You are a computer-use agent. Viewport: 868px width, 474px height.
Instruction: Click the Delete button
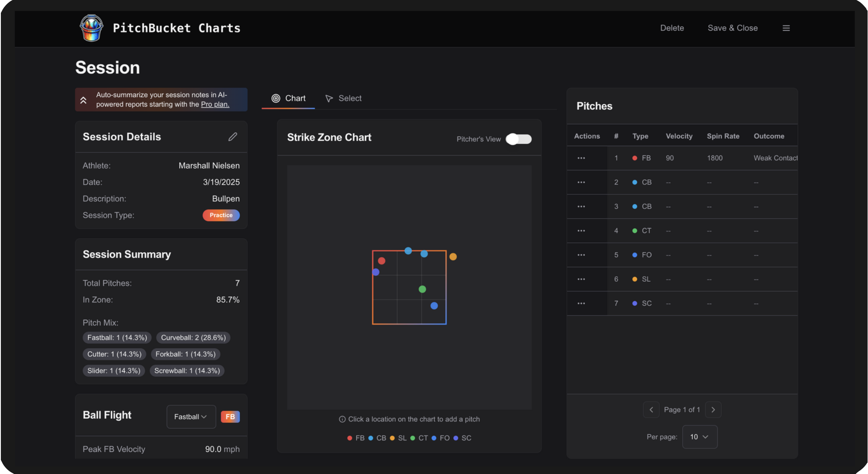point(672,28)
